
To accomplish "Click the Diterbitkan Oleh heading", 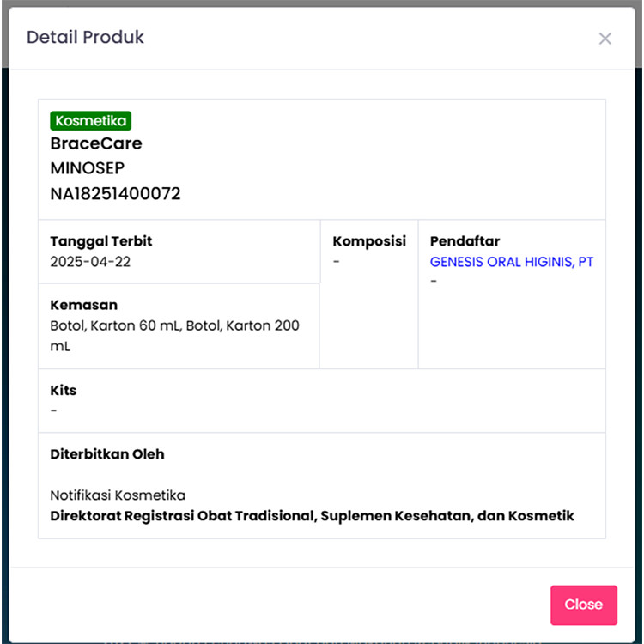I will (x=106, y=453).
